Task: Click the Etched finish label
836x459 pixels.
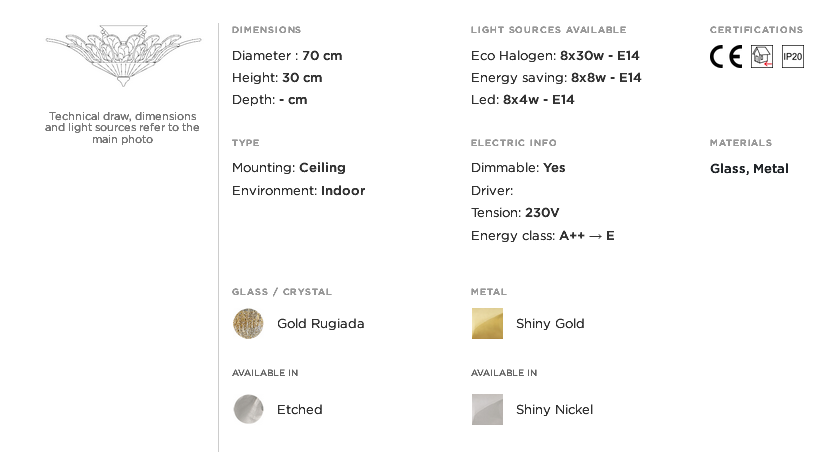Action: [300, 409]
